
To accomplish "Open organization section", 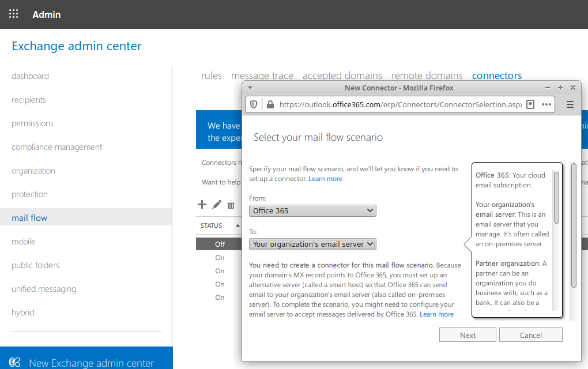I will coord(33,171).
